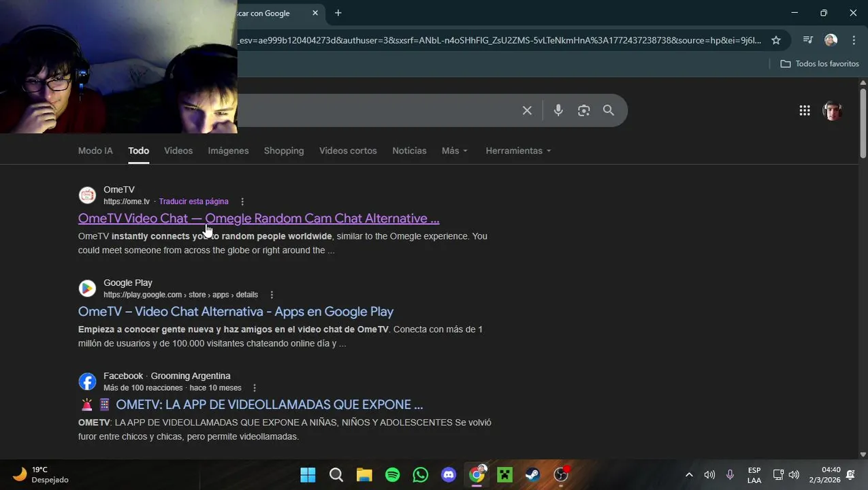Open OmeTV Video Chat result link
Viewport: 868px width, 490px height.
[259, 218]
